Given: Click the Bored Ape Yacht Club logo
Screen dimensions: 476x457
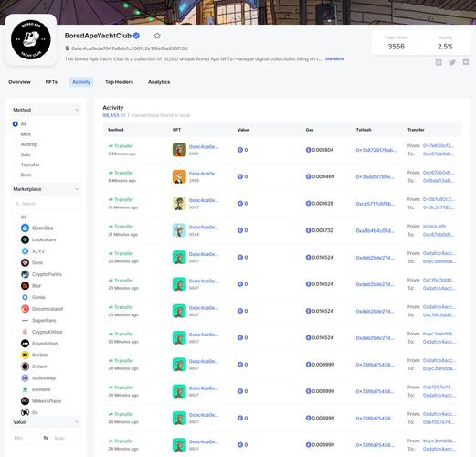Looking at the screenshot, I should tap(31, 39).
